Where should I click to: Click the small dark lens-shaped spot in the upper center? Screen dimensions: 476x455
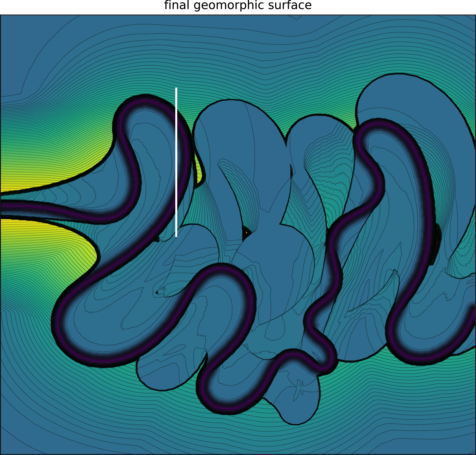click(291, 172)
